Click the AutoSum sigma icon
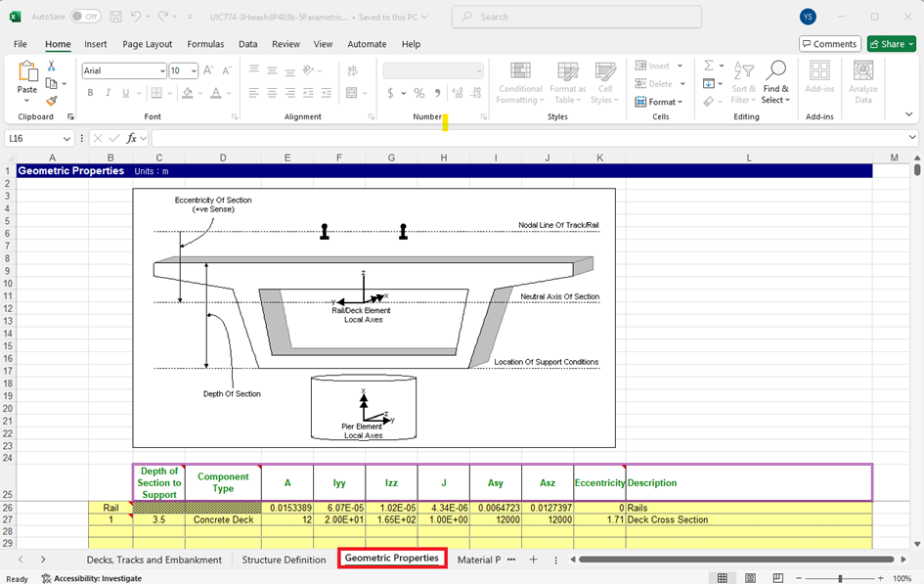 coord(709,67)
